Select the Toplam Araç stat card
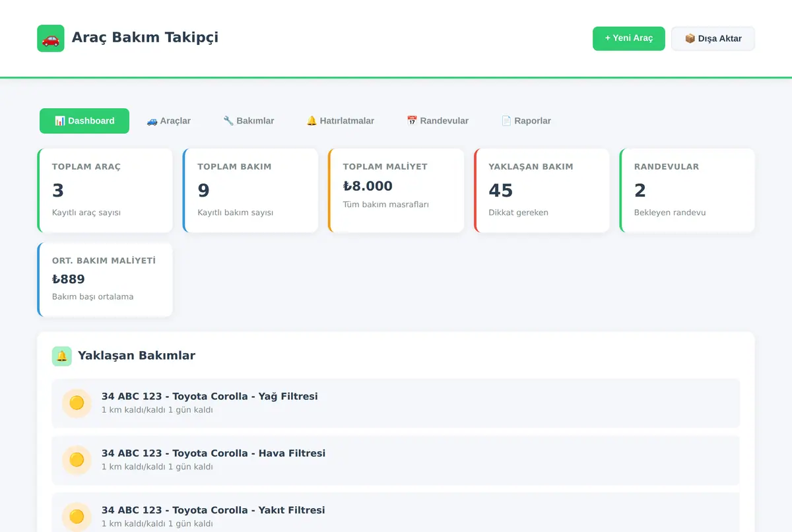 click(105, 190)
